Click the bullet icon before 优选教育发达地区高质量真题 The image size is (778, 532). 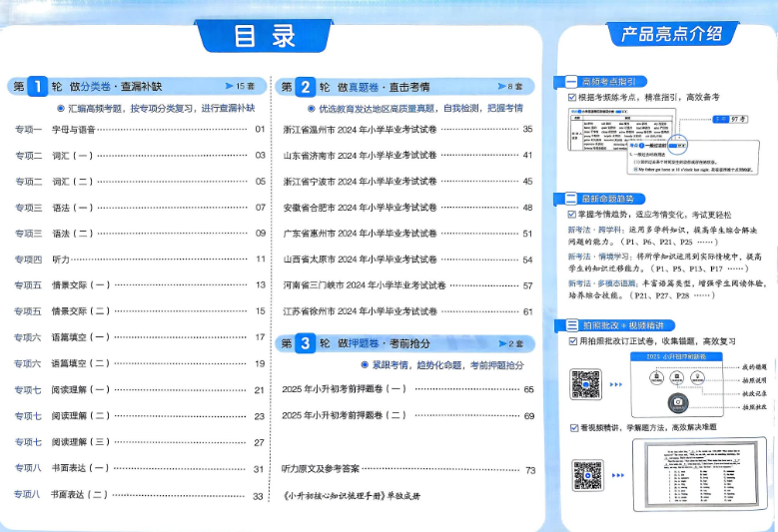pos(312,109)
